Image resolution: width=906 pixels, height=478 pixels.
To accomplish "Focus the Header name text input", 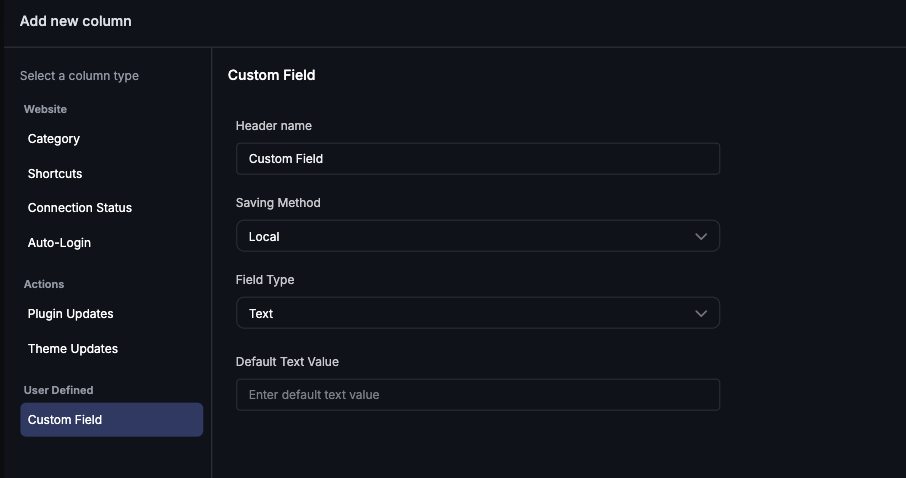I will pos(478,159).
